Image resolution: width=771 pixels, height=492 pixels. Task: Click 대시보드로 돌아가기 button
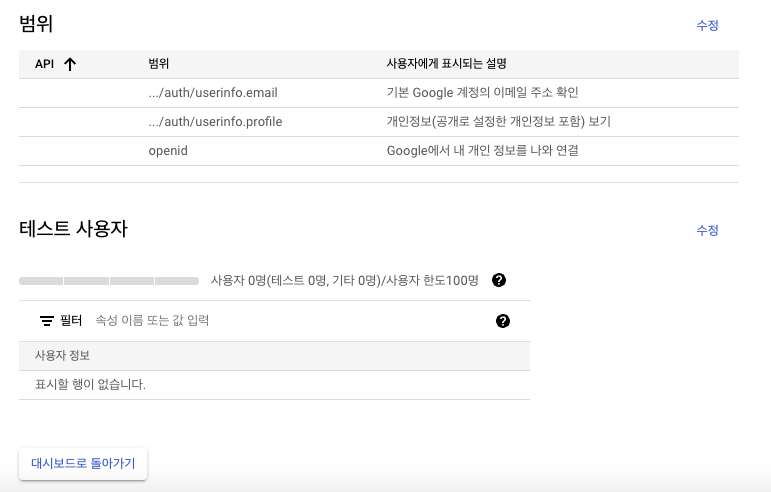[x=83, y=464]
